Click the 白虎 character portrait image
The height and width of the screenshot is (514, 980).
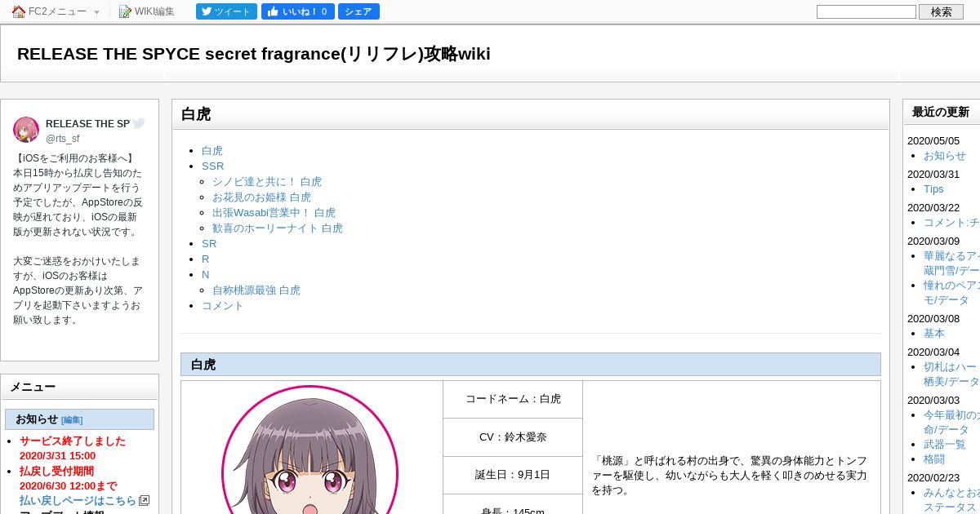(x=310, y=450)
